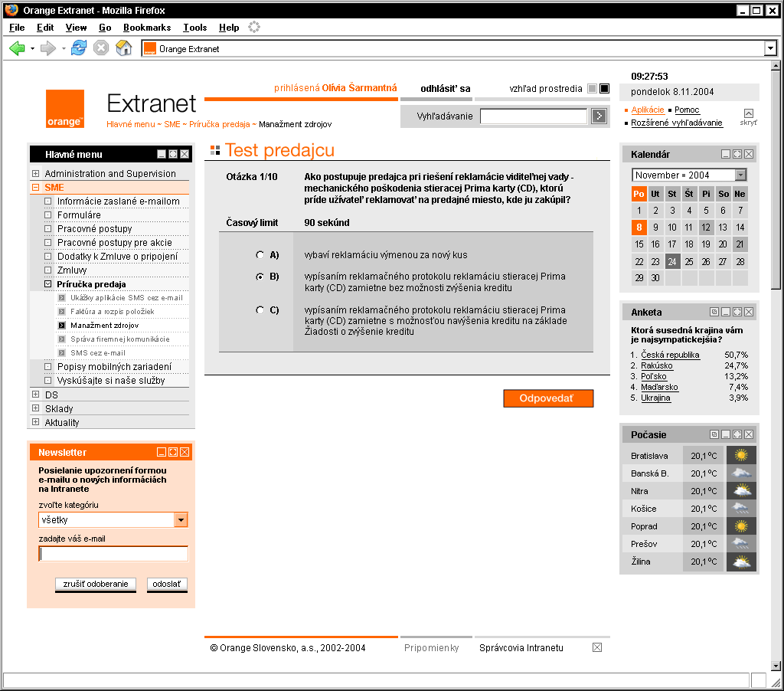This screenshot has width=784, height=691.
Task: Maximize the Počasie panel
Action: pos(737,435)
